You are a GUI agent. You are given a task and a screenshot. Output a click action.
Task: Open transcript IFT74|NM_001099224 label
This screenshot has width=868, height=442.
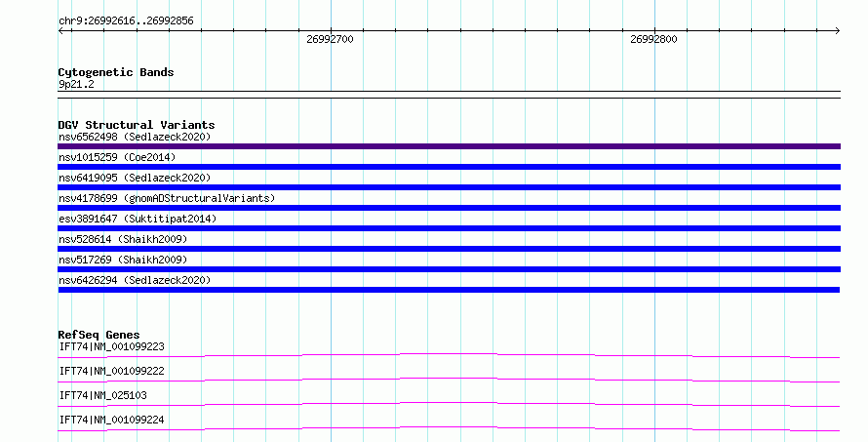[x=112, y=420]
